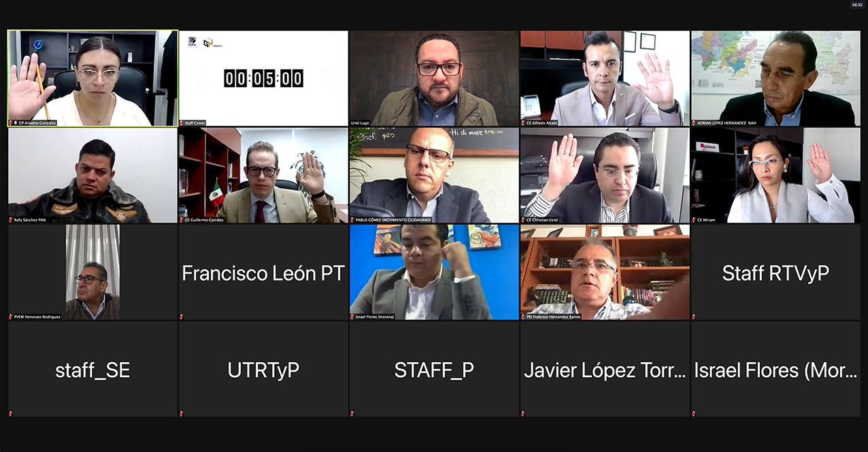Click the ADRIAN LOPEZ HERNANDEZ NAH name label
The height and width of the screenshot is (452, 868).
(x=727, y=123)
